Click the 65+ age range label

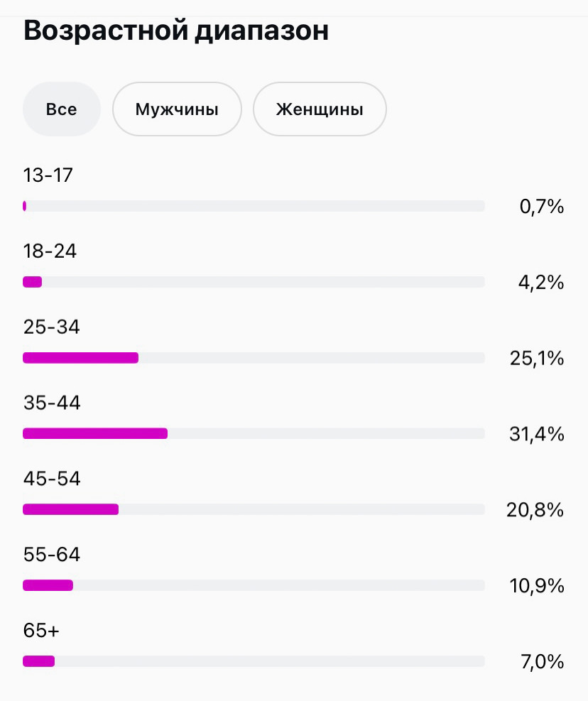pyautogui.click(x=41, y=630)
